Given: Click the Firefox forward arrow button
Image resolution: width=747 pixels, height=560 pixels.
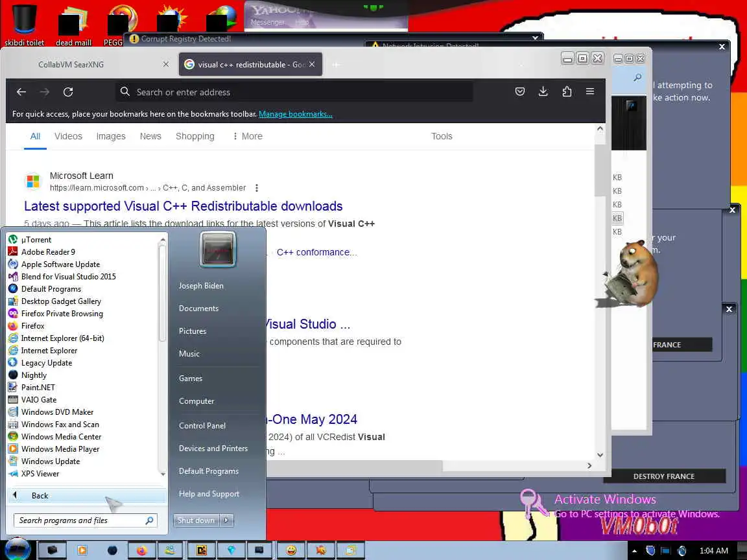Looking at the screenshot, I should point(45,92).
